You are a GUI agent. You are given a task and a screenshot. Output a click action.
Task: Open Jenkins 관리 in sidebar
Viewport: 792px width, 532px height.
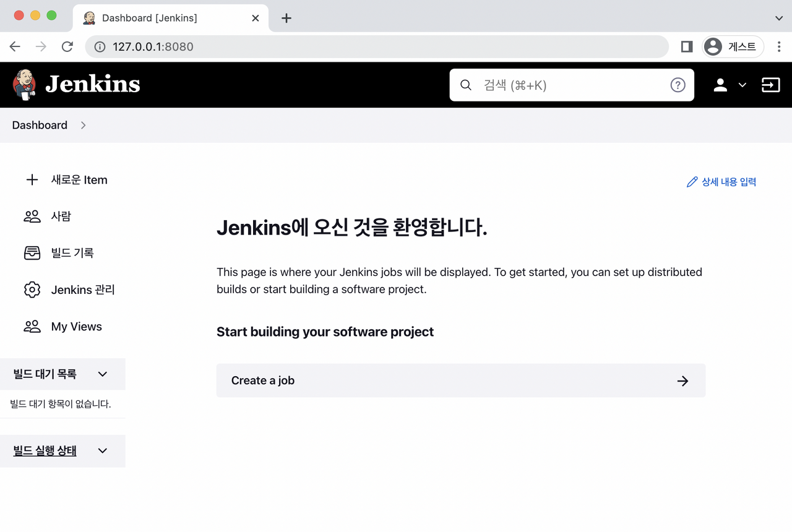[x=83, y=290]
